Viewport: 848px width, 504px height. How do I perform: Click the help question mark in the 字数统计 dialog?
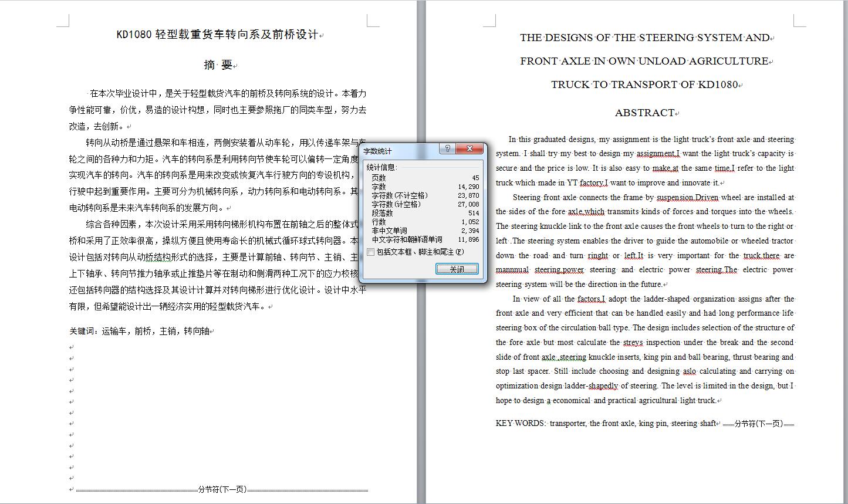[447, 149]
